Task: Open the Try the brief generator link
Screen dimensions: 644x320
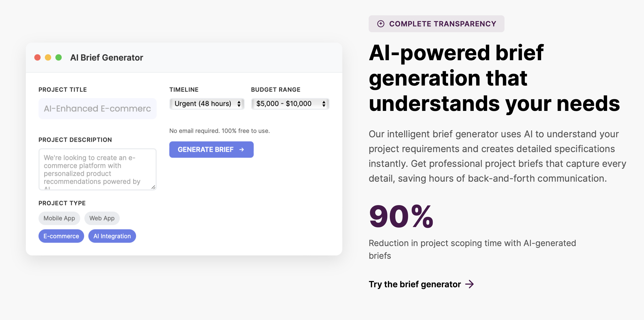Action: tap(421, 284)
